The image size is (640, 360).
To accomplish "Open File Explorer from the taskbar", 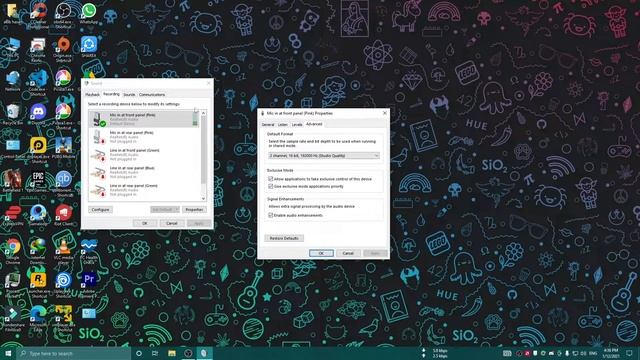I will [x=172, y=353].
